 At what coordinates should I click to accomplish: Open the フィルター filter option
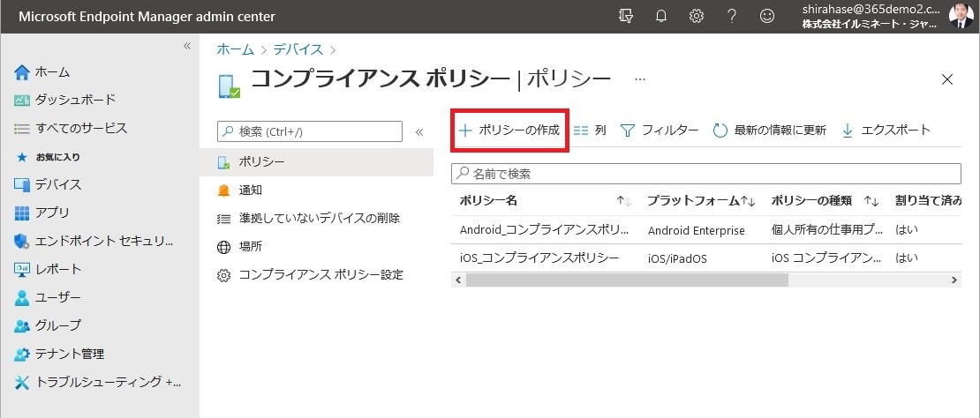point(660,131)
